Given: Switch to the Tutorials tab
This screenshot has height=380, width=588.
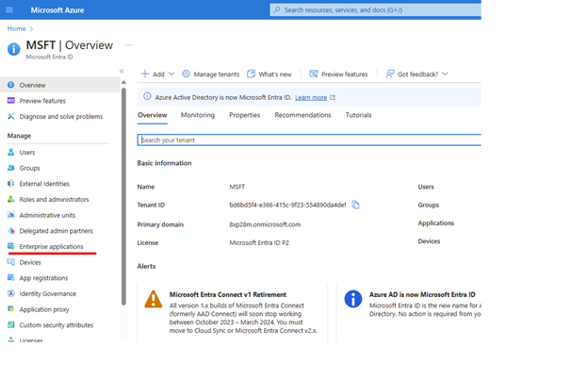Looking at the screenshot, I should 358,115.
